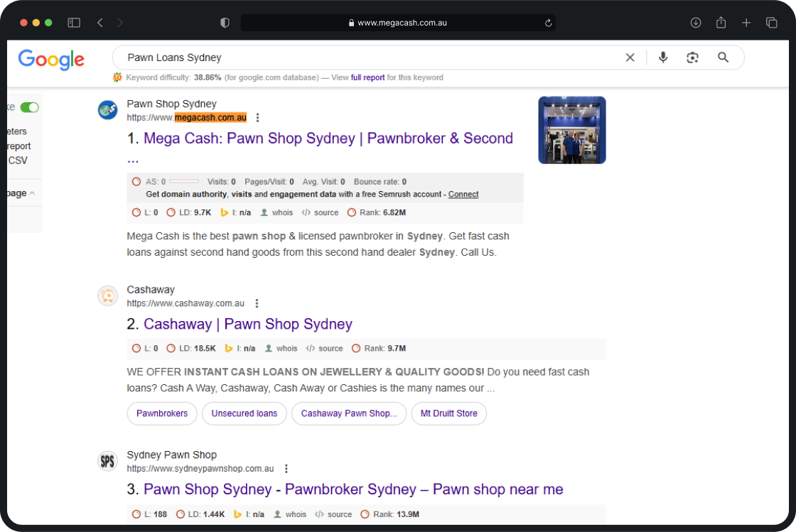Click the Rank: 6.82M value

(383, 212)
